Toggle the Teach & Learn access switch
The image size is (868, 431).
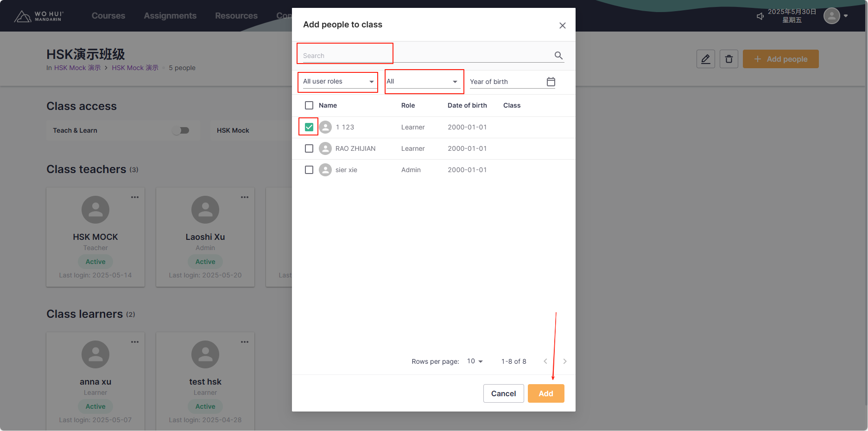181,130
